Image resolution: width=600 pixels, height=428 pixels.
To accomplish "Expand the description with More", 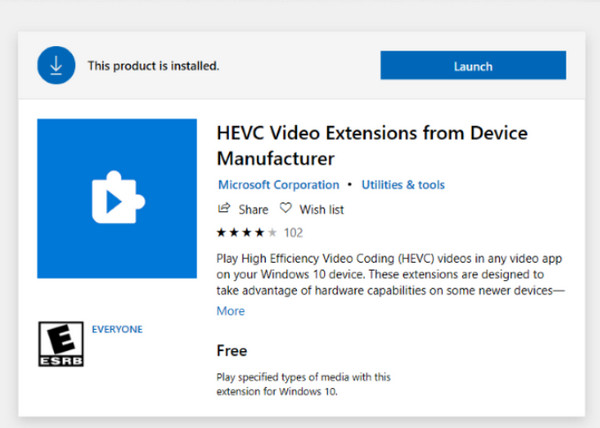I will 230,311.
